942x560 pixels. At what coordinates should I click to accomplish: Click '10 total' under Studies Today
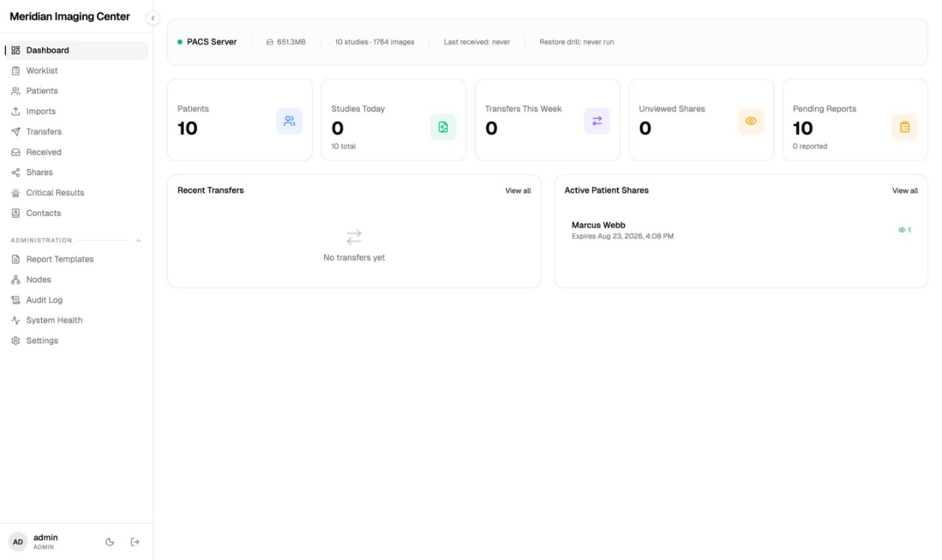343,146
